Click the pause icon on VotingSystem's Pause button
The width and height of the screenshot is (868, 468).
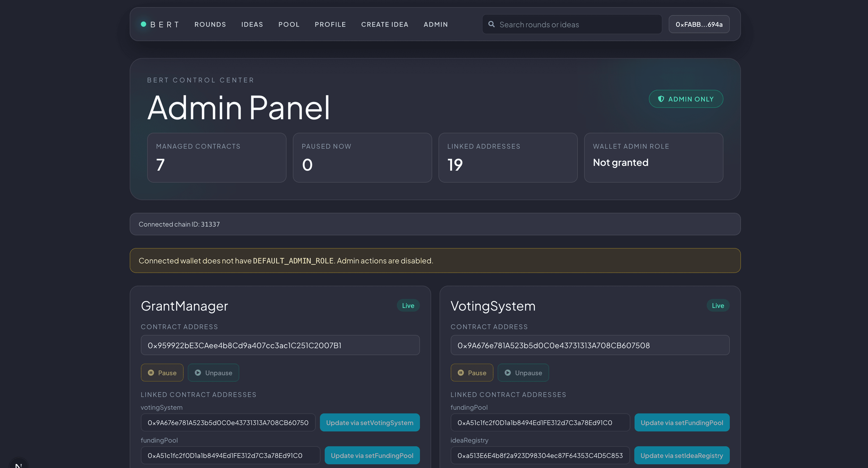point(461,373)
